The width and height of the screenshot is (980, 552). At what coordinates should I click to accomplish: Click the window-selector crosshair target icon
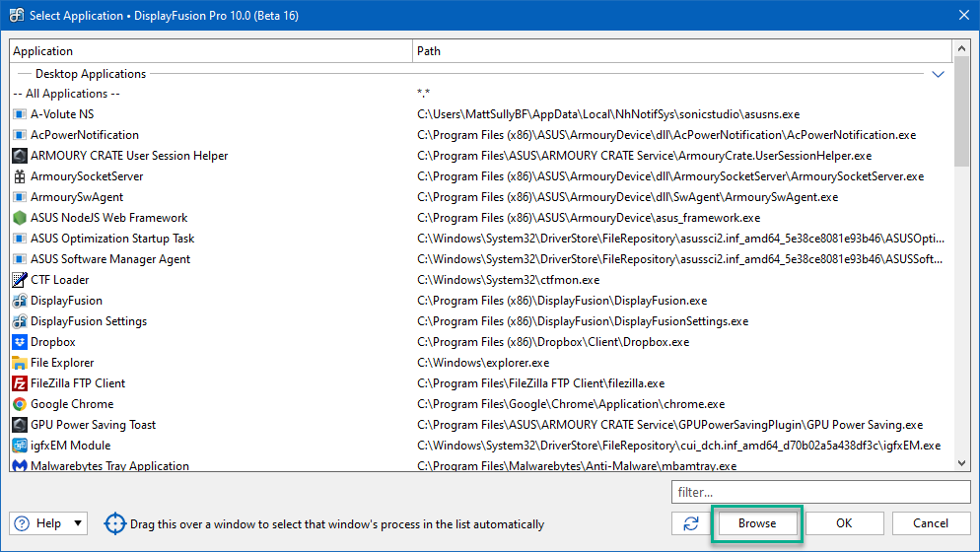(115, 523)
